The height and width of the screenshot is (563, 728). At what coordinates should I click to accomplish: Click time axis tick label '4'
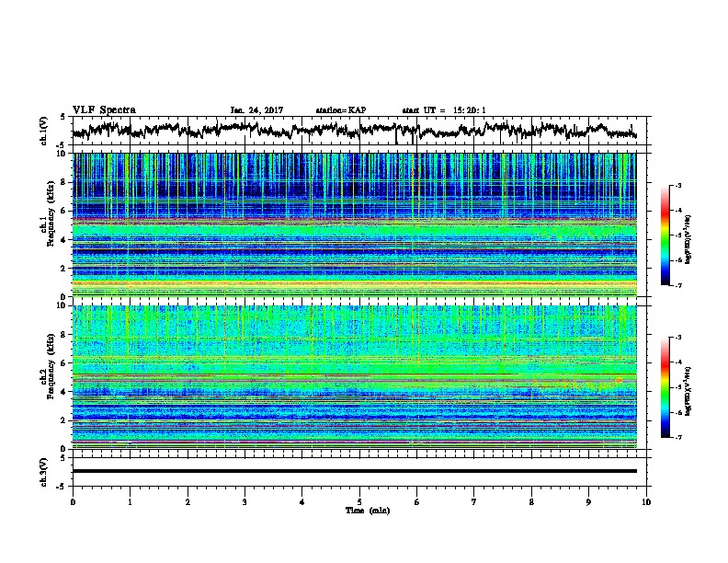pyautogui.click(x=301, y=502)
